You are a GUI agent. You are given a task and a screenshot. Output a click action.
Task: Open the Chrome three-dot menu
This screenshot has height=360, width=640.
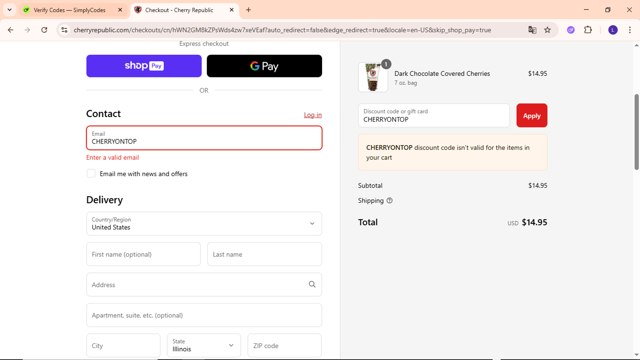[630, 30]
